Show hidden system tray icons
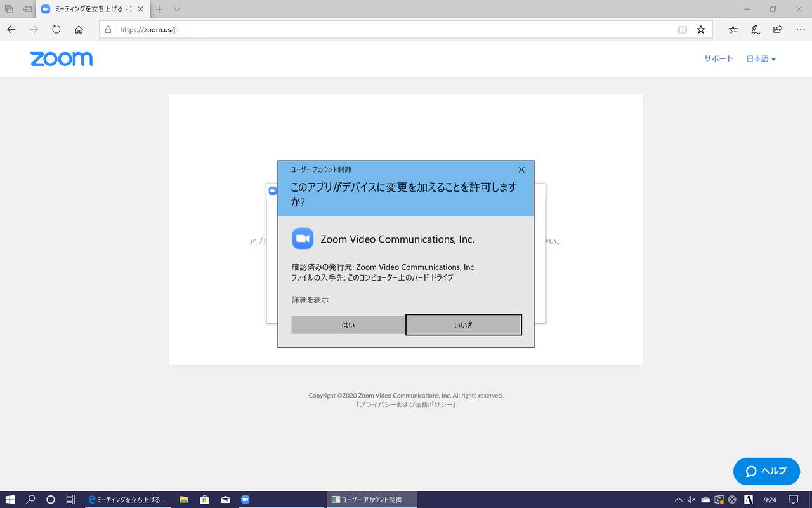The width and height of the screenshot is (812, 508). click(x=678, y=500)
